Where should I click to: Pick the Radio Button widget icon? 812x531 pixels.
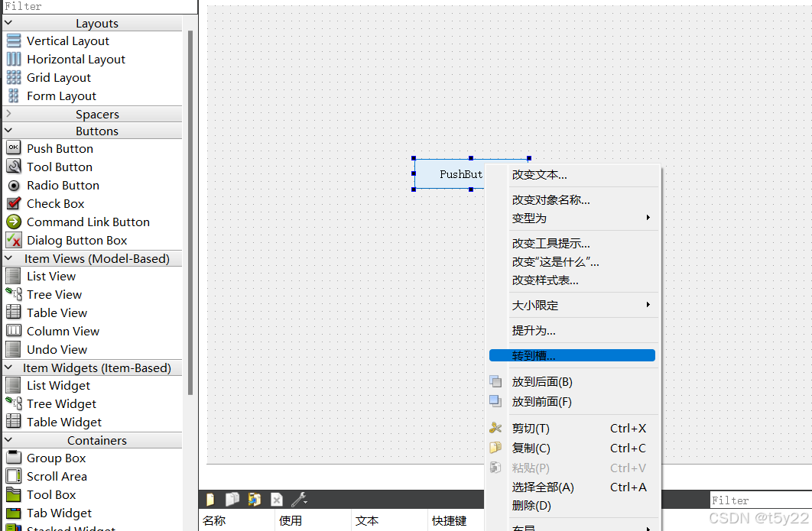click(14, 186)
